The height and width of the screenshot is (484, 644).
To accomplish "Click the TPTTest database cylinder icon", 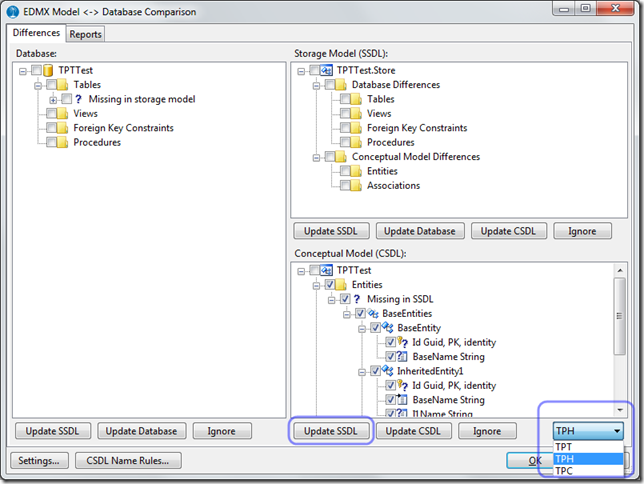I will (x=48, y=71).
